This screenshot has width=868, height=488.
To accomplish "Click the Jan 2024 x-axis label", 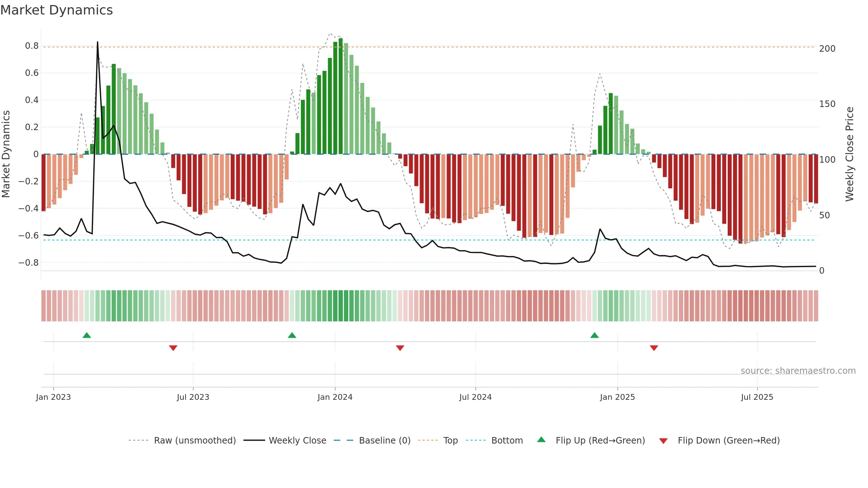I will point(335,397).
